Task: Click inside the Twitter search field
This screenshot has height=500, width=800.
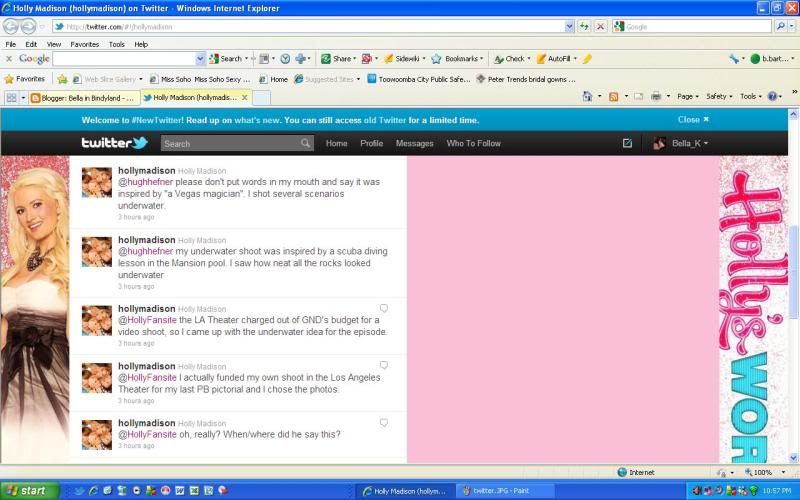Action: 230,144
